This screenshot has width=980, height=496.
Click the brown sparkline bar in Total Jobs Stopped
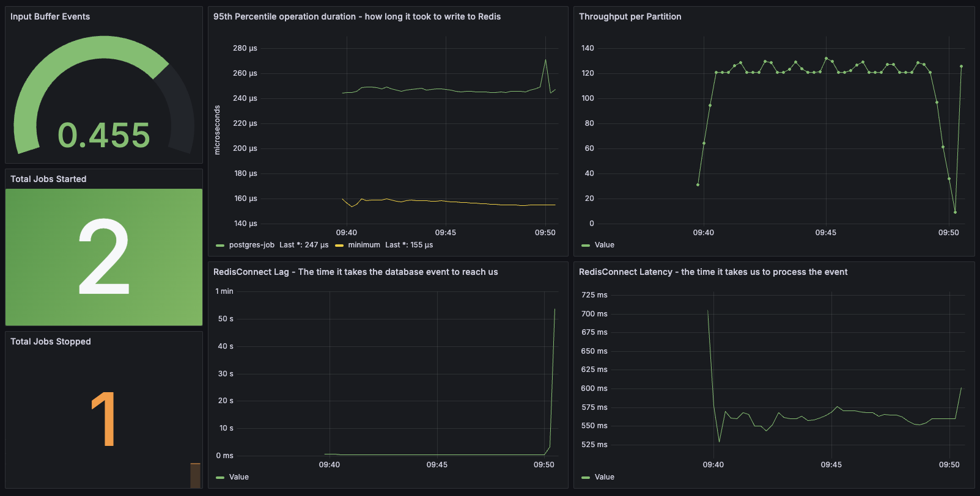(196, 475)
